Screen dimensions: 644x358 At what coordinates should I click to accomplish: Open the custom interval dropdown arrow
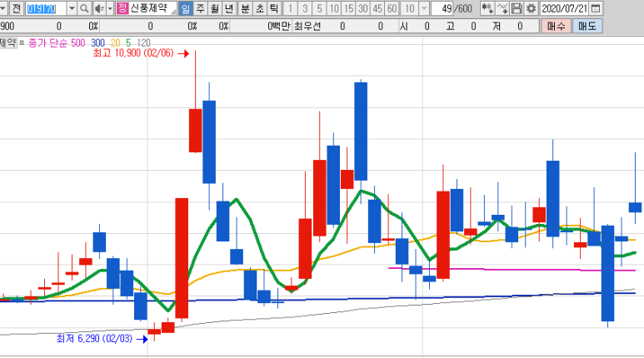(424, 8)
